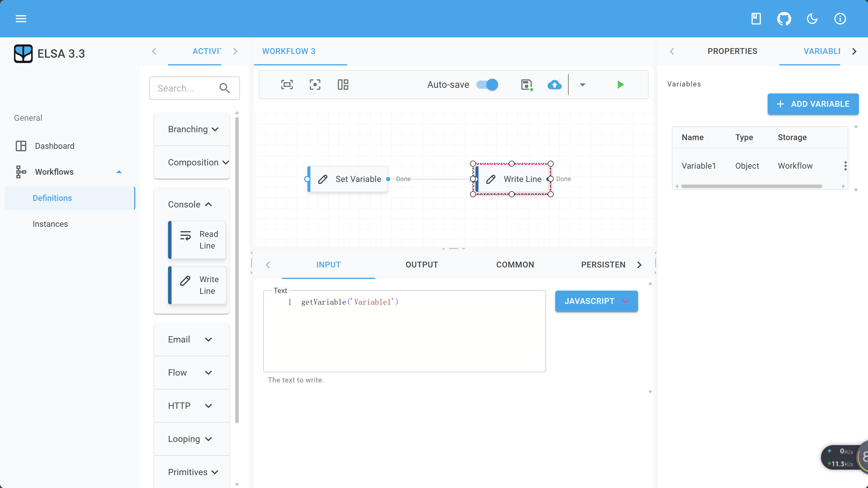Collapse the Workflows menu group
868x488 pixels.
[119, 172]
